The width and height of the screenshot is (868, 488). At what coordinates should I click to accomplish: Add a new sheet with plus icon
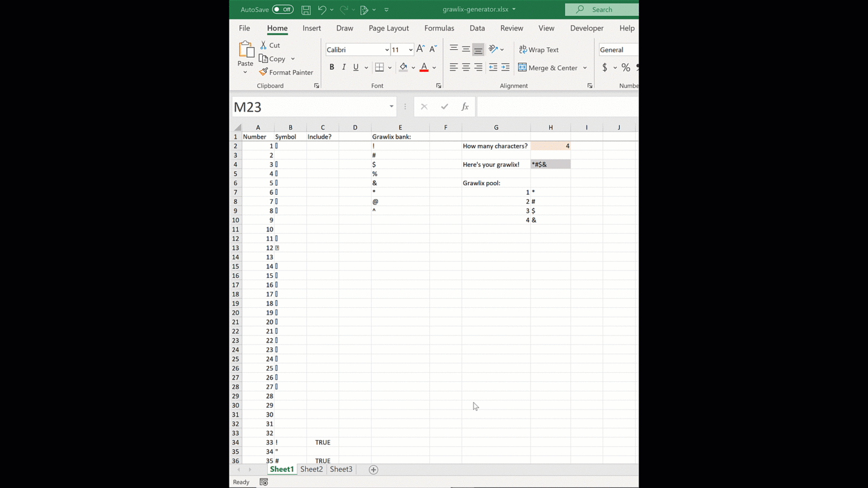tap(373, 469)
